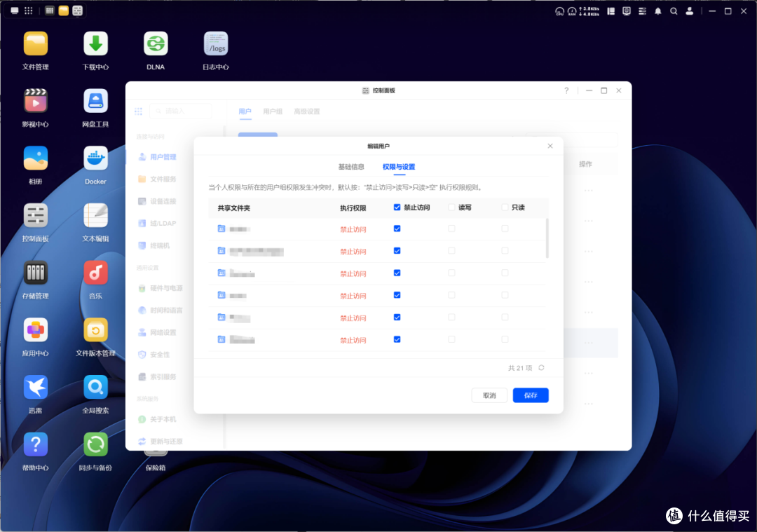Click the 取消 button
Viewport: 757px width, 532px height.
(489, 395)
